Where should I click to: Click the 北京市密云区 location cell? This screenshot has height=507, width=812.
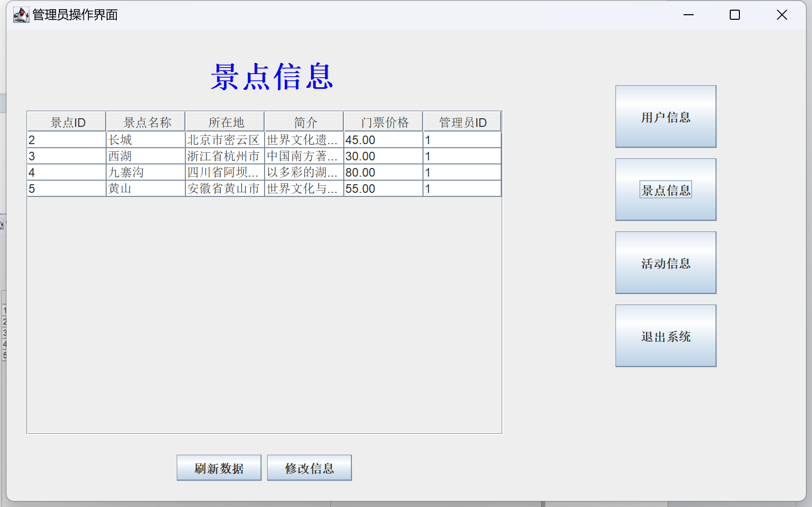click(225, 140)
